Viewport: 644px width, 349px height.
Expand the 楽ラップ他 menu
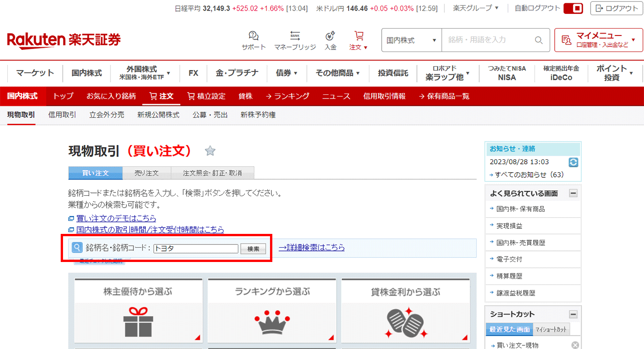coord(448,73)
